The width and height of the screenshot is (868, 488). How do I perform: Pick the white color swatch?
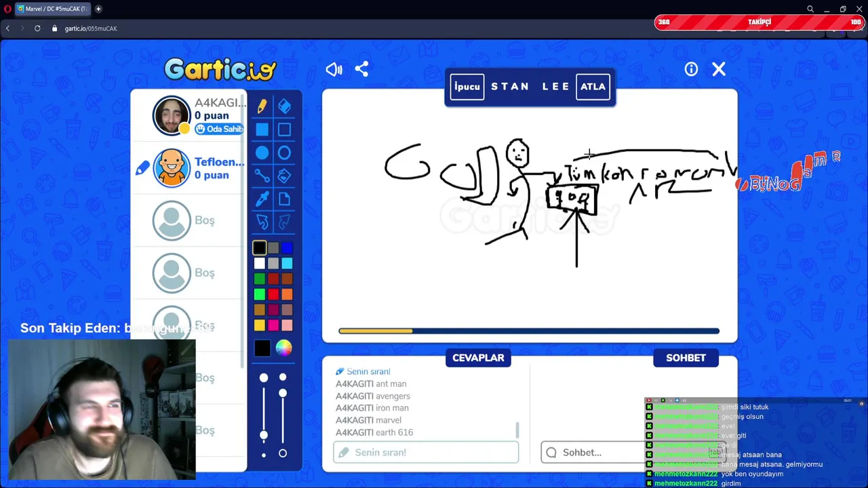pyautogui.click(x=260, y=264)
